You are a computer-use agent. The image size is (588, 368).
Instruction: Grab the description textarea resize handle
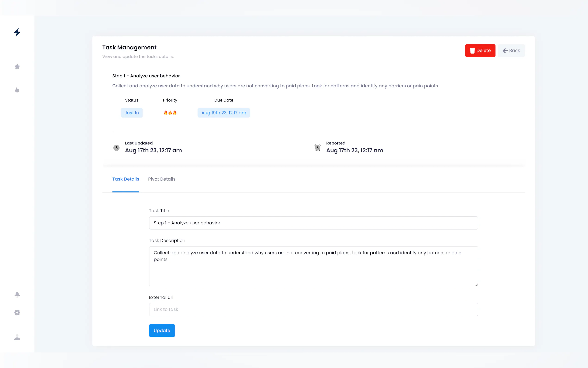click(x=476, y=284)
